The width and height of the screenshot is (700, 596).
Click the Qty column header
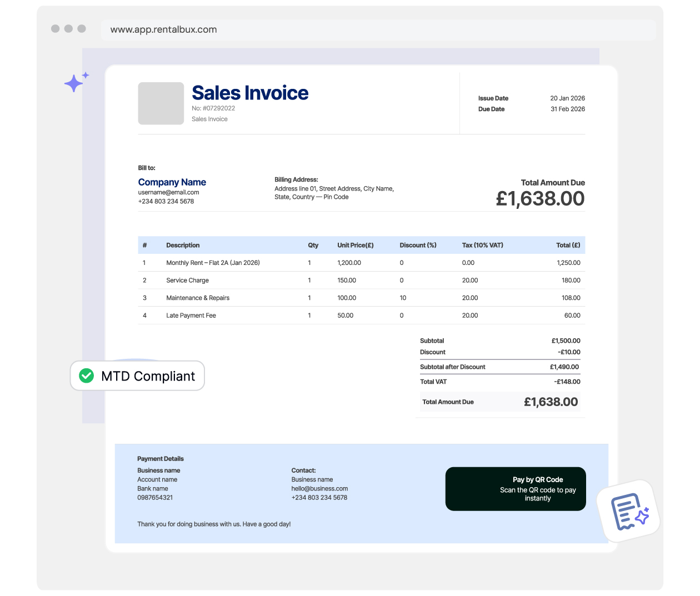point(313,246)
